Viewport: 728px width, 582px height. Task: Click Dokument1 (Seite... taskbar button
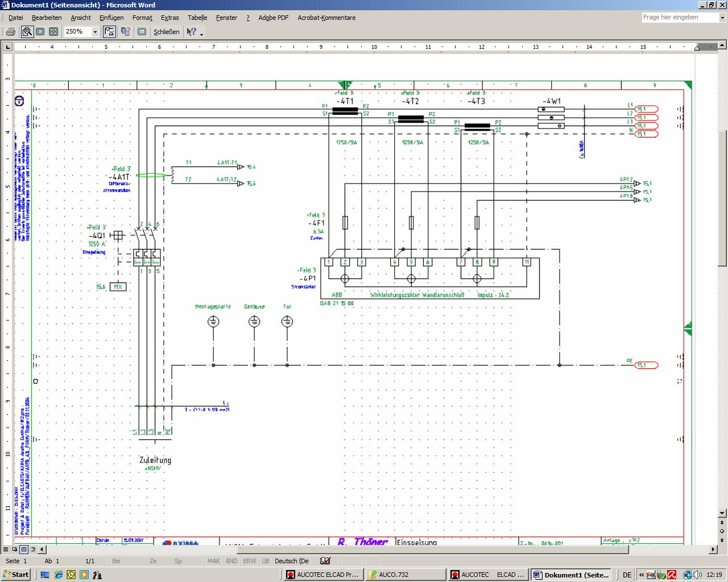571,575
